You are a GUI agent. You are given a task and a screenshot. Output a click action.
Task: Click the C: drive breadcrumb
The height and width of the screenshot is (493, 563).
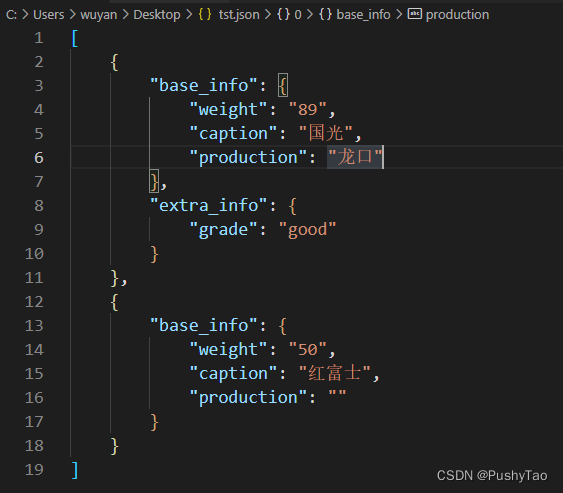click(11, 15)
